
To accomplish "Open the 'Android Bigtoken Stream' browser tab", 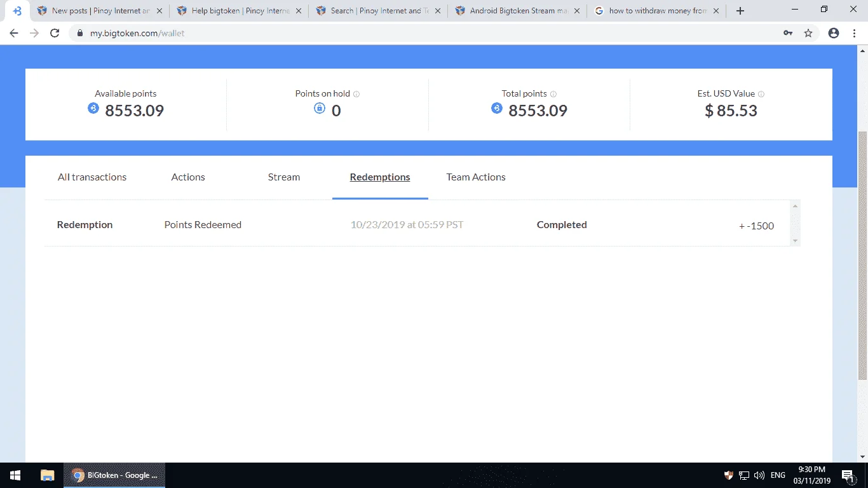I will [517, 11].
